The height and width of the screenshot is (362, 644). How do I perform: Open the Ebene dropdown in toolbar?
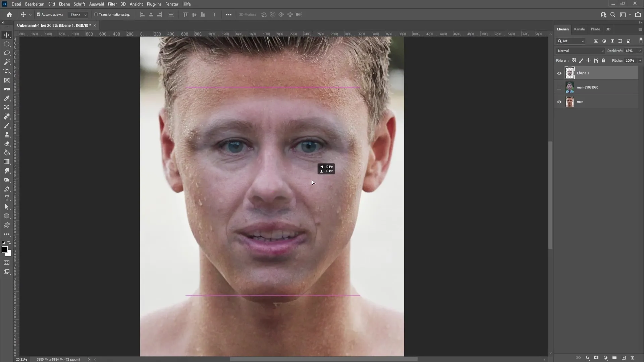tap(77, 15)
